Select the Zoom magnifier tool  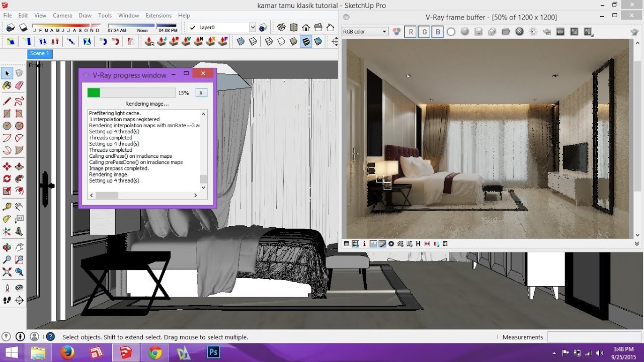point(7,260)
